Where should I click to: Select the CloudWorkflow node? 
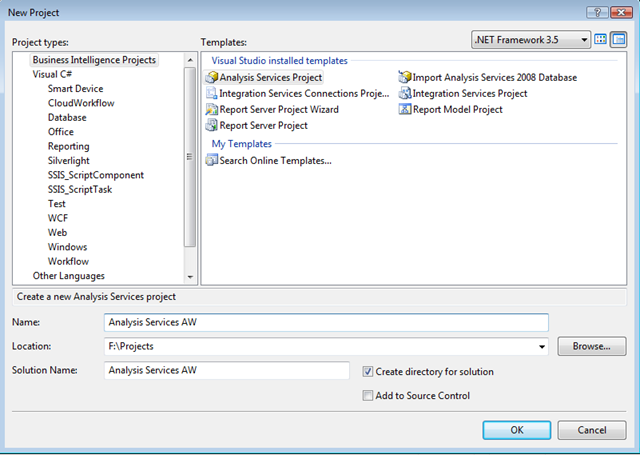click(x=81, y=103)
